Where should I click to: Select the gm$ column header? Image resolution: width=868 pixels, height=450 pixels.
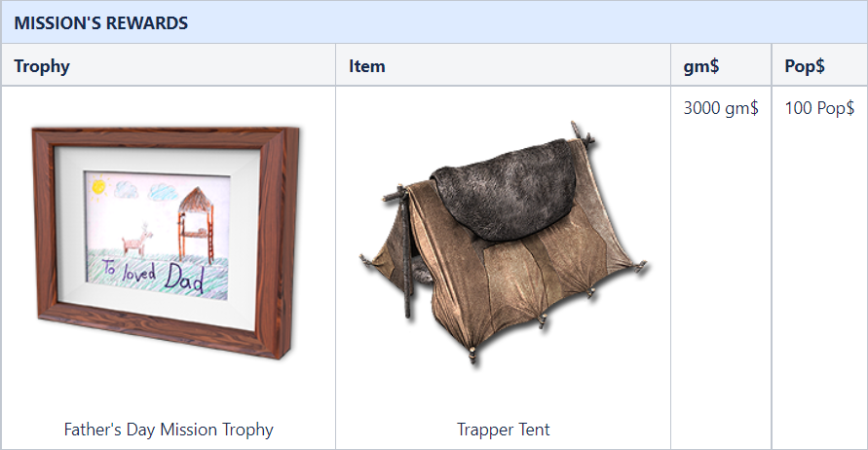(700, 66)
